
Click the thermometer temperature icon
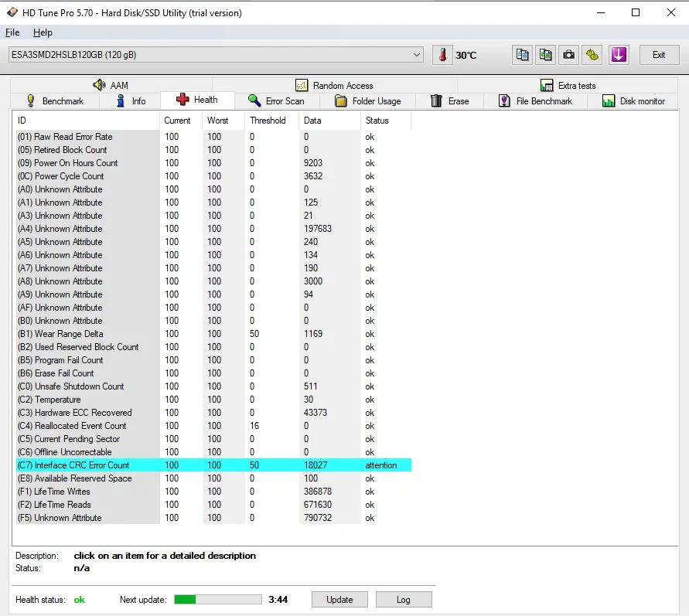pyautogui.click(x=442, y=55)
